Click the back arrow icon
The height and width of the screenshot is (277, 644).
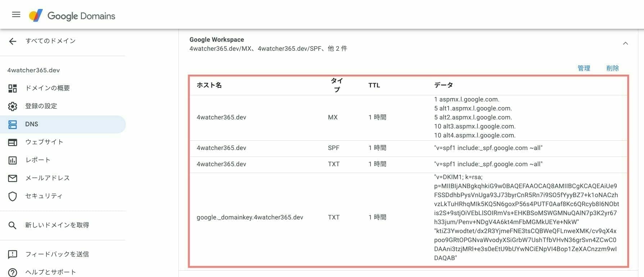(13, 41)
